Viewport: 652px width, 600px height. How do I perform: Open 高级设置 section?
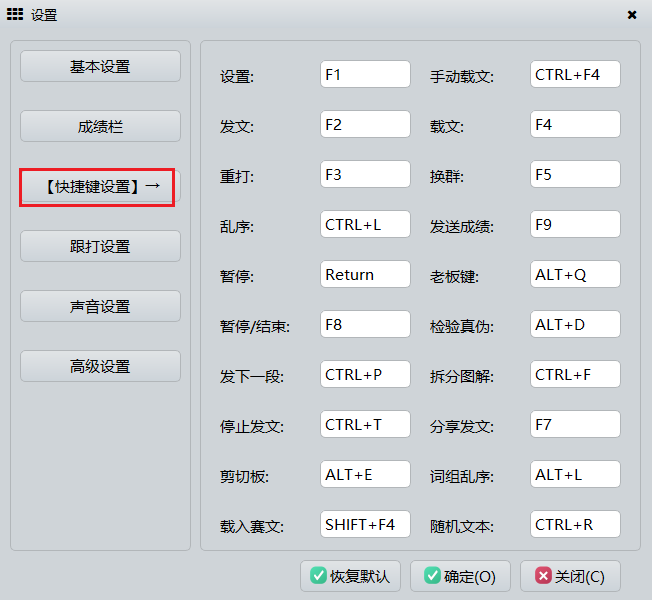[x=100, y=366]
